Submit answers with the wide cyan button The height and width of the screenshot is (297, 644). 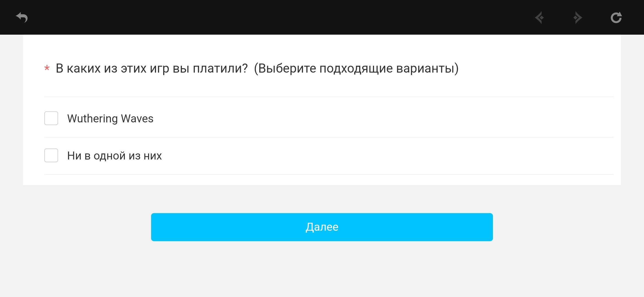point(322,227)
